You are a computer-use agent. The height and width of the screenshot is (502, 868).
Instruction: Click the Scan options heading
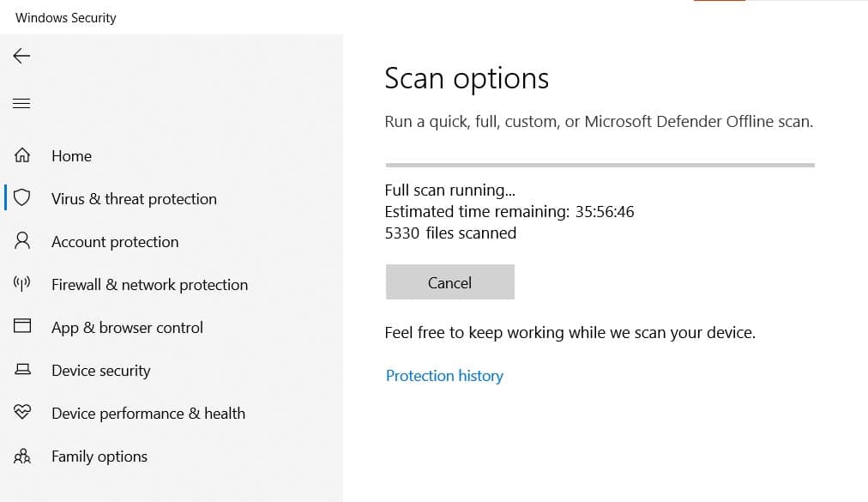coord(467,78)
